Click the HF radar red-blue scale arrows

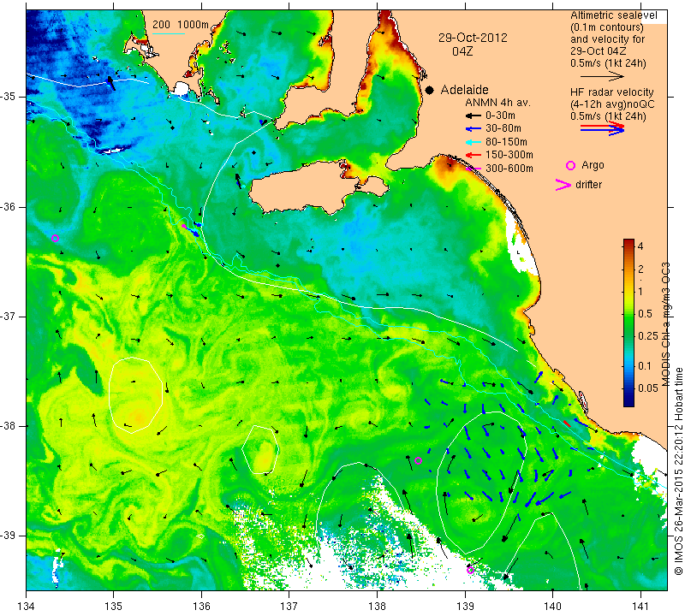click(603, 128)
